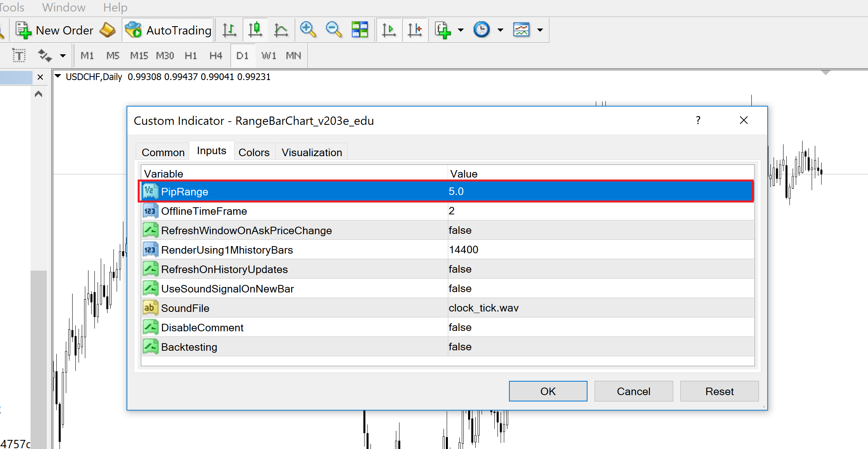Expand the templates dropdown arrow
The width and height of the screenshot is (868, 449).
coord(540,30)
